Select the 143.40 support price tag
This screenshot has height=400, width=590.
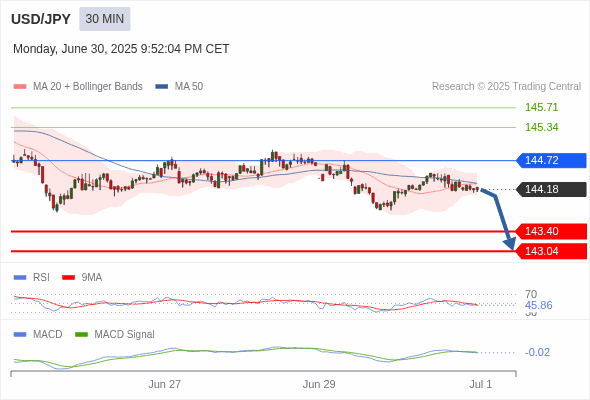tap(551, 231)
